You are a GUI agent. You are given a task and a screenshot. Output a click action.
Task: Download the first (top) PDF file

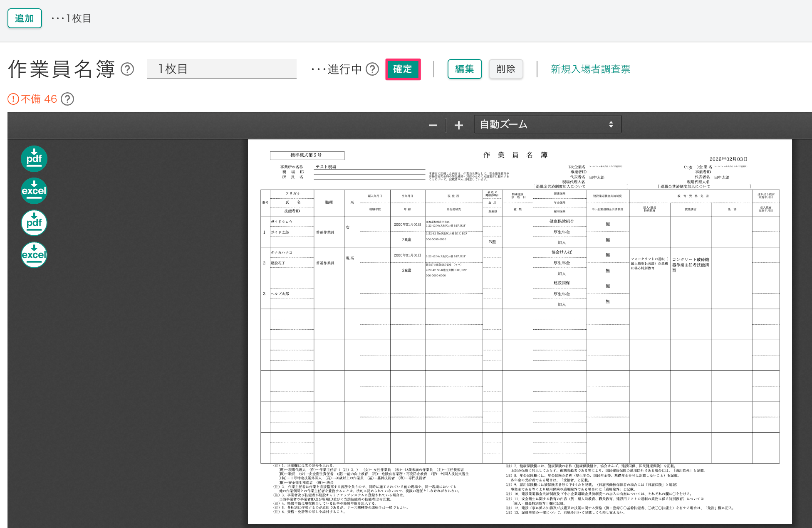tap(34, 159)
